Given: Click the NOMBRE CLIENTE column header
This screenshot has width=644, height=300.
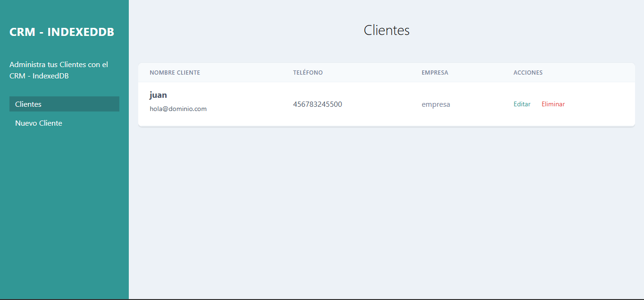Looking at the screenshot, I should pyautogui.click(x=175, y=73).
